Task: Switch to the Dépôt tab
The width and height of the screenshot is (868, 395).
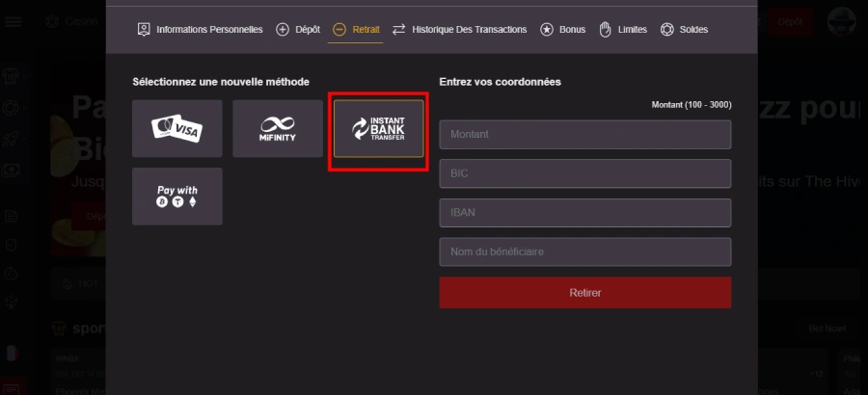Action: point(298,29)
